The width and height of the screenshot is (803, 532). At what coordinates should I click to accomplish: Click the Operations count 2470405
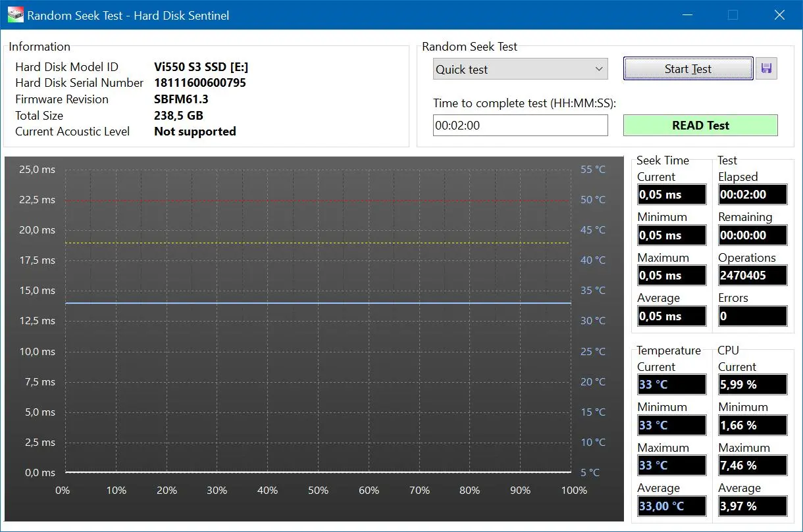753,276
